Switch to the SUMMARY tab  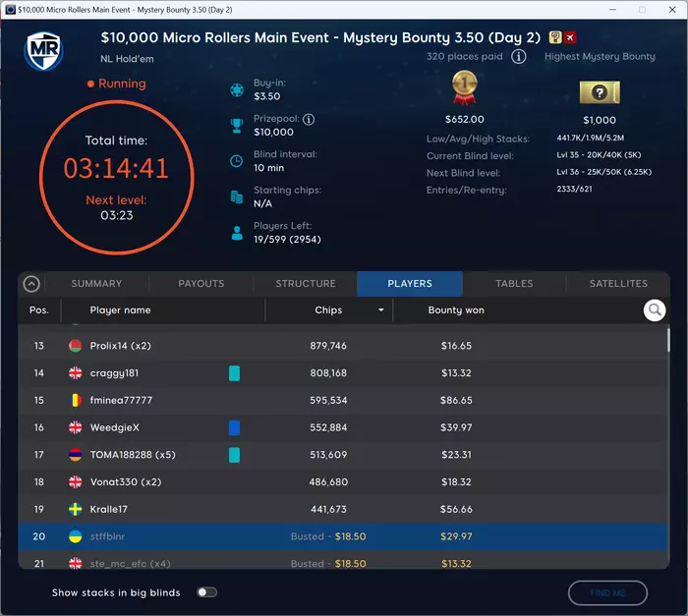96,283
